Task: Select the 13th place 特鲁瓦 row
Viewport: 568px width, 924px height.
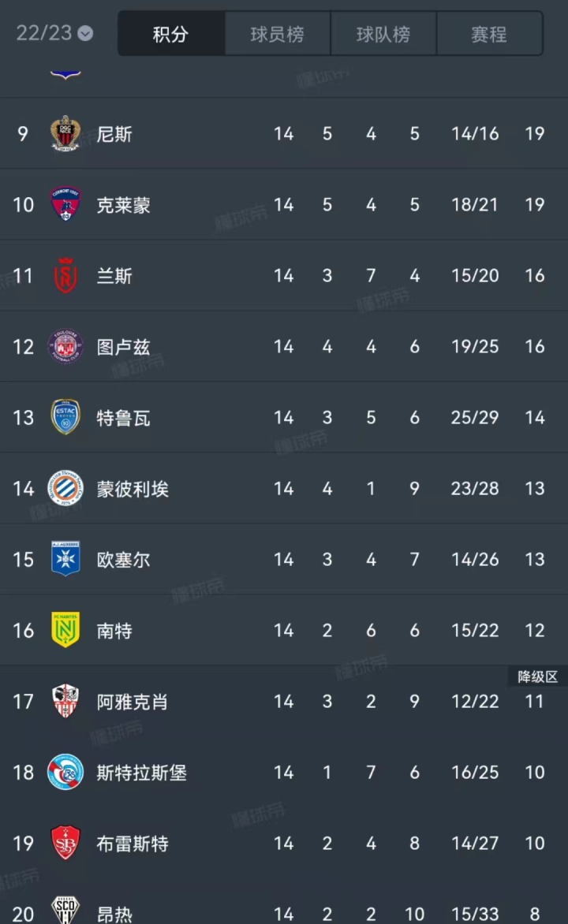Action: coord(284,417)
